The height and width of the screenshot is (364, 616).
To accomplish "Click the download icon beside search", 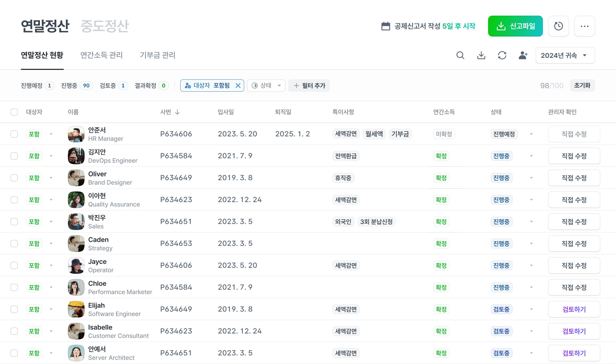I will click(481, 55).
